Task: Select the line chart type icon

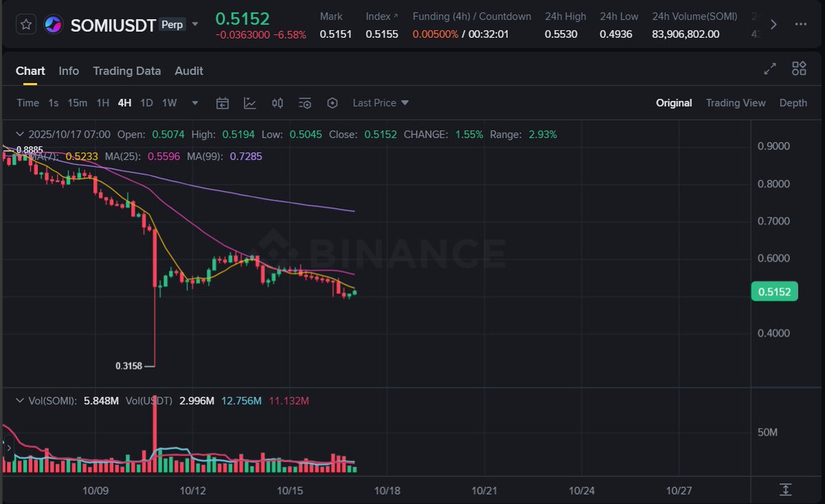Action: point(250,102)
